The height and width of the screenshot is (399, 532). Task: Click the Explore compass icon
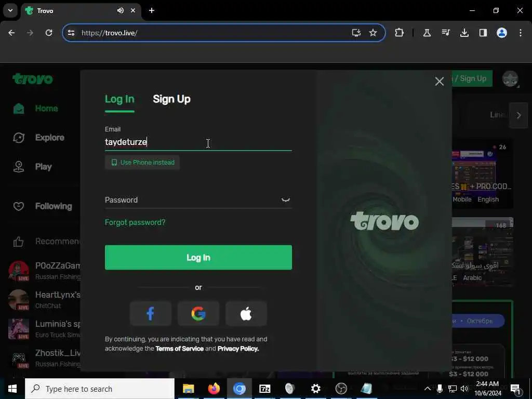click(19, 138)
